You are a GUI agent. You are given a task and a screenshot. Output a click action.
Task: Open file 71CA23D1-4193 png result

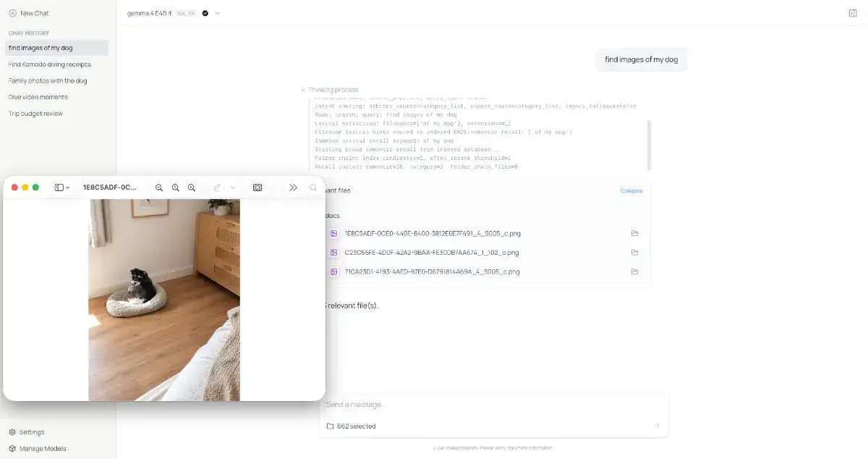[x=432, y=271]
